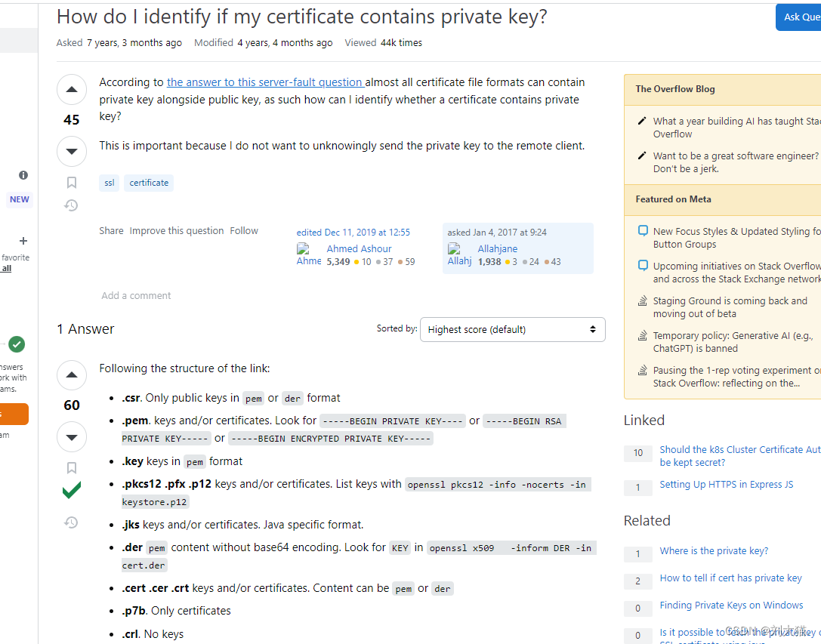Downvote the accepted answer

72,437
